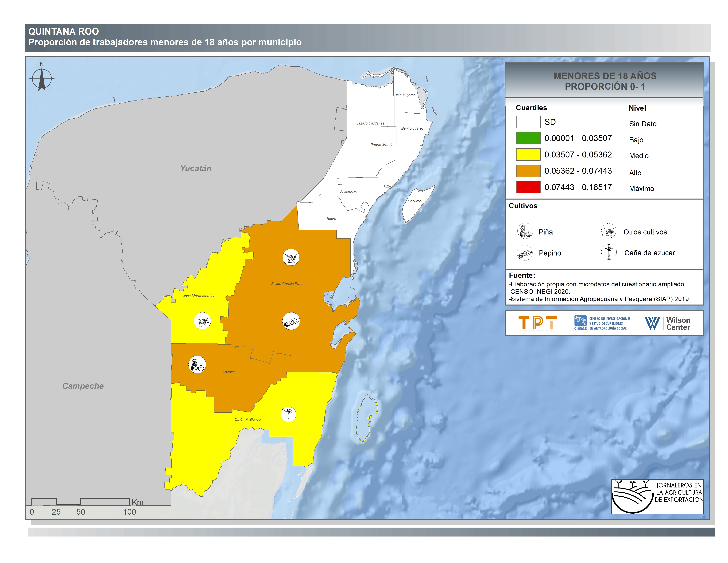Image resolution: width=728 pixels, height=563 pixels.
Task: Click the orange Alto legend swatch
Action: (x=528, y=171)
